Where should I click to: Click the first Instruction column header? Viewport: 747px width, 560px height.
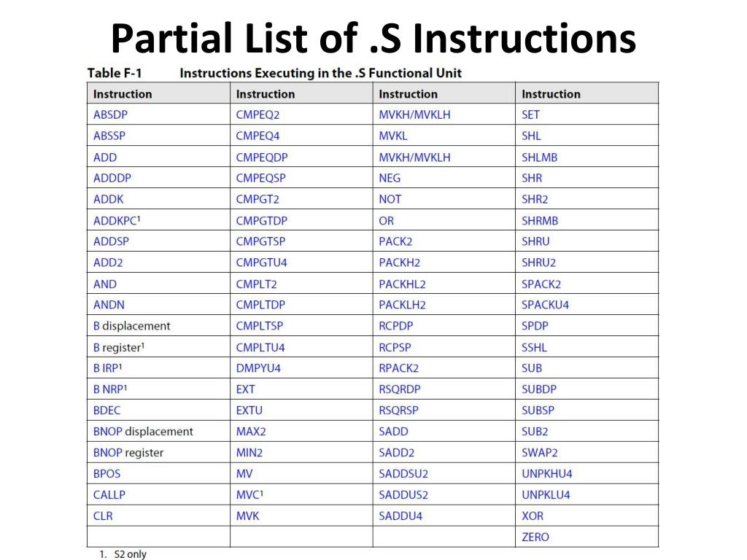pos(123,94)
